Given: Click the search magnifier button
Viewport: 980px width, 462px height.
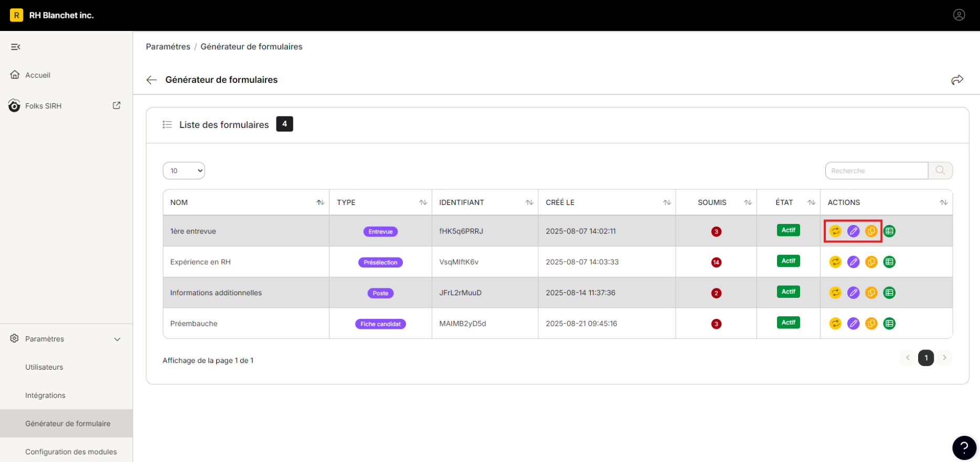Looking at the screenshot, I should tap(940, 170).
